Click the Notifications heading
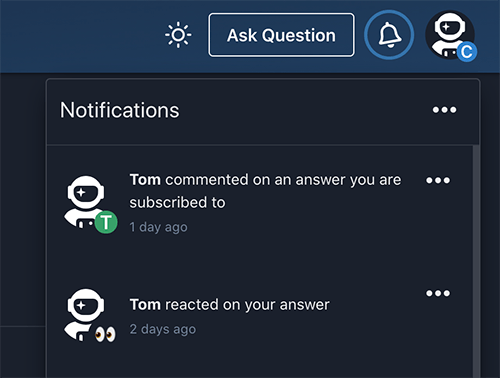 coord(120,110)
